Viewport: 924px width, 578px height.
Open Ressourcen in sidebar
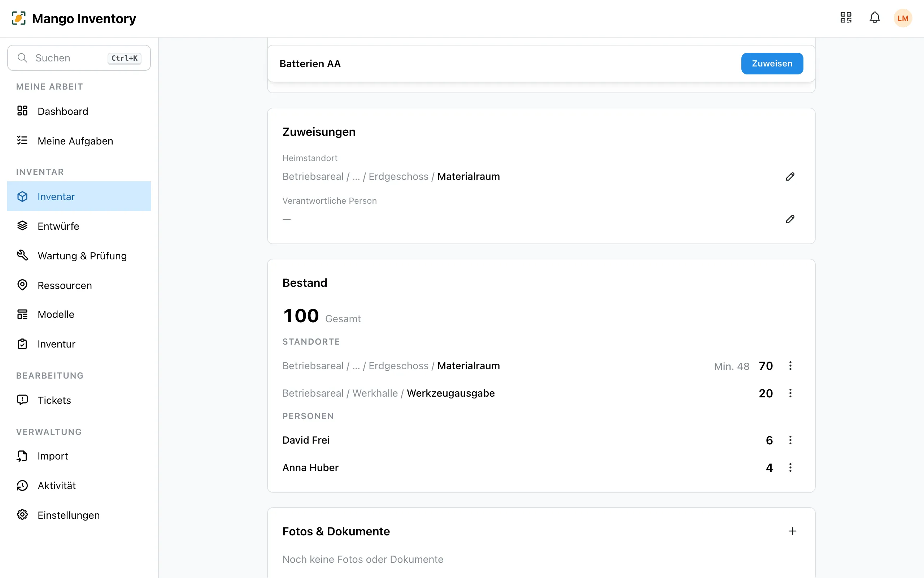point(79,285)
